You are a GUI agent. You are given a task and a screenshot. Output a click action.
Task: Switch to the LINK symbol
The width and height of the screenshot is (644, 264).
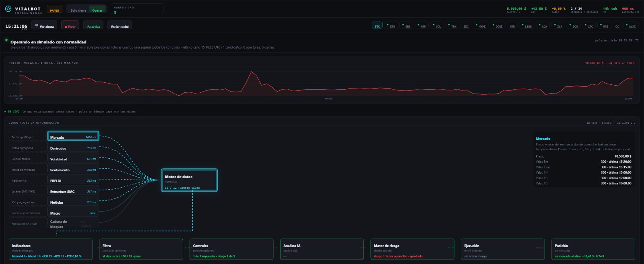[527, 26]
